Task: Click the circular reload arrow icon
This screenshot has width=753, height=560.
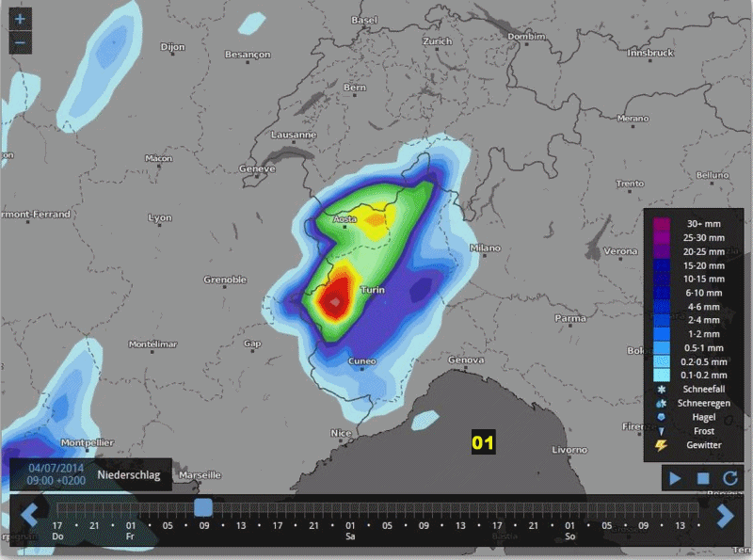Action: (729, 478)
